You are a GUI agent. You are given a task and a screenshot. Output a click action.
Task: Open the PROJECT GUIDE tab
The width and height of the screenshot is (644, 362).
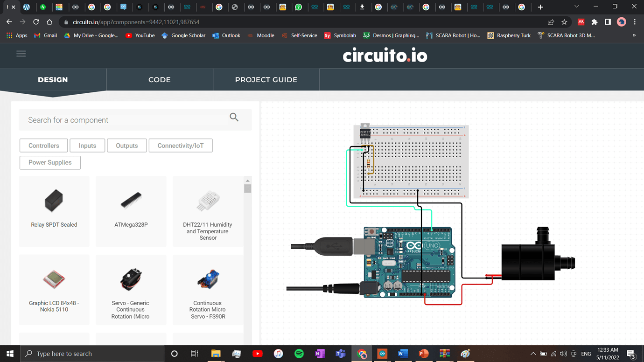[266, 79]
